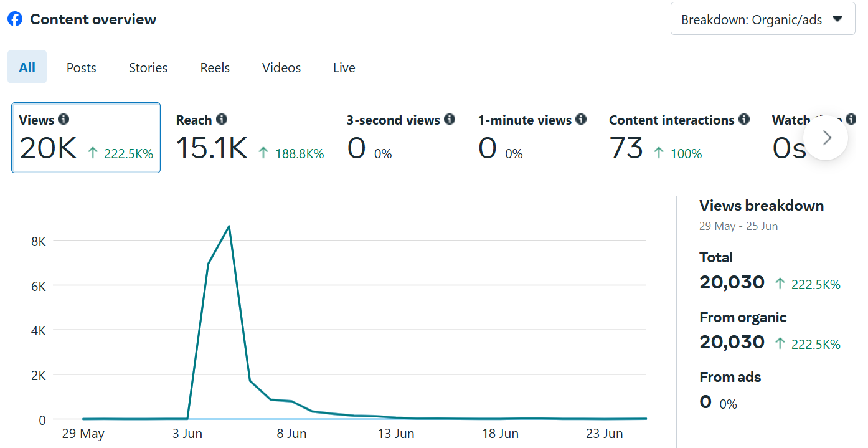Select the Views metric card
This screenshot has width=868, height=448.
86,138
